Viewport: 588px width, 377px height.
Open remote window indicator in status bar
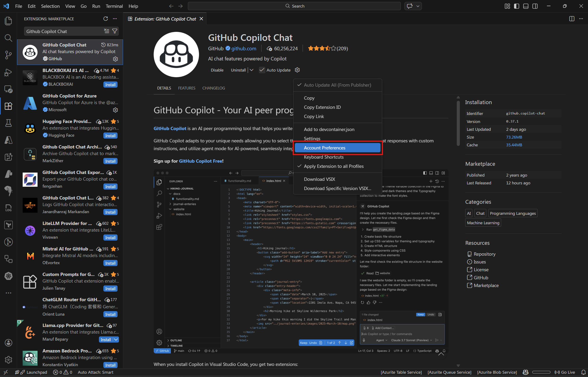click(6, 372)
